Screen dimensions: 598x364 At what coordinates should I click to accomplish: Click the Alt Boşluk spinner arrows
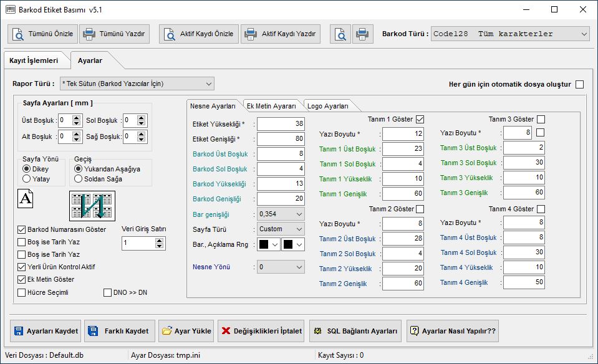76,136
